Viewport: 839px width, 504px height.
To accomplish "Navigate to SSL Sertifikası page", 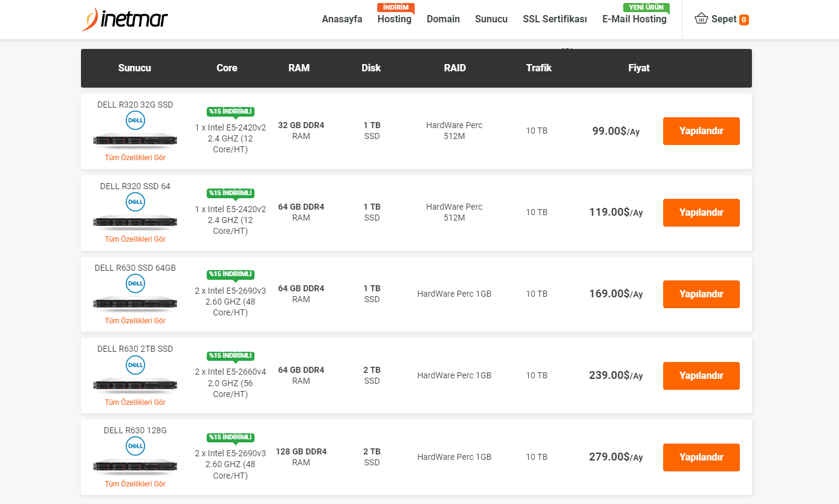I will (x=555, y=19).
